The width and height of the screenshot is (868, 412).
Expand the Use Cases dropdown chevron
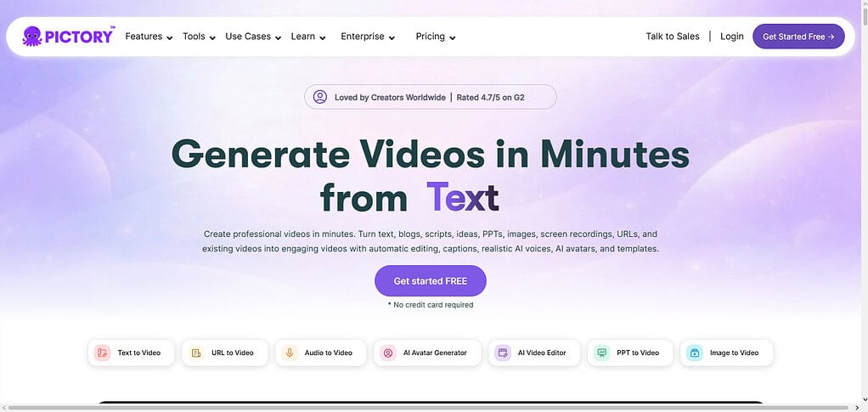[x=278, y=38]
